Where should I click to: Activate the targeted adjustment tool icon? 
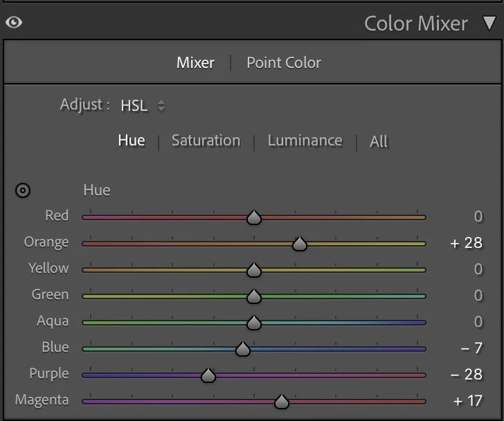click(23, 190)
